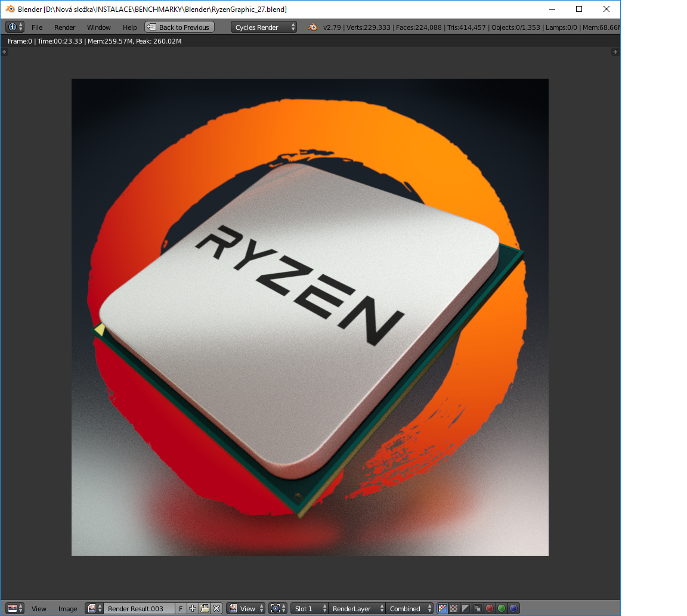
Task: Open the Render menu
Action: coord(64,27)
